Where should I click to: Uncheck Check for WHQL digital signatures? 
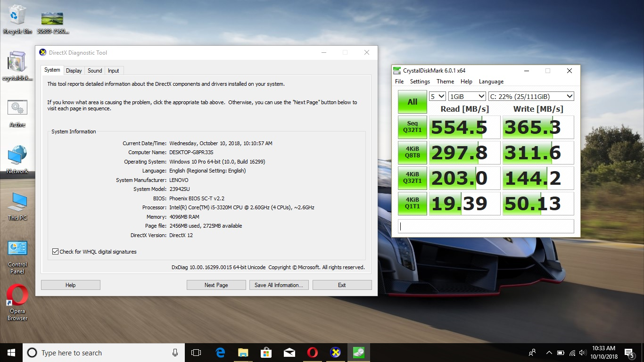pyautogui.click(x=56, y=252)
